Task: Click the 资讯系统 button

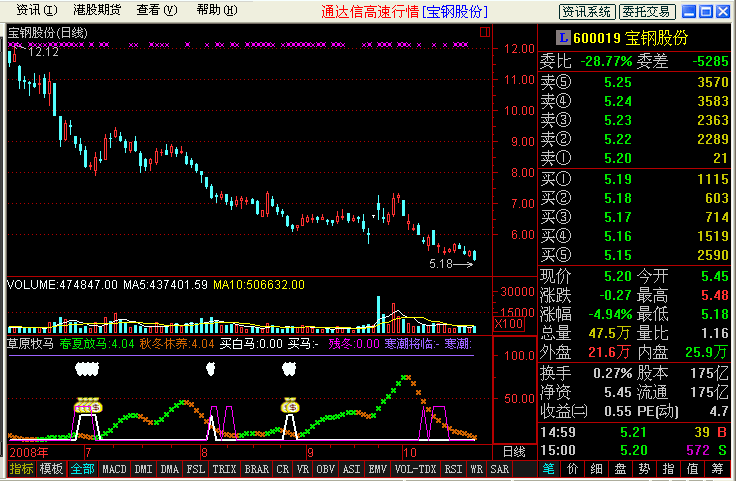Action: click(587, 12)
